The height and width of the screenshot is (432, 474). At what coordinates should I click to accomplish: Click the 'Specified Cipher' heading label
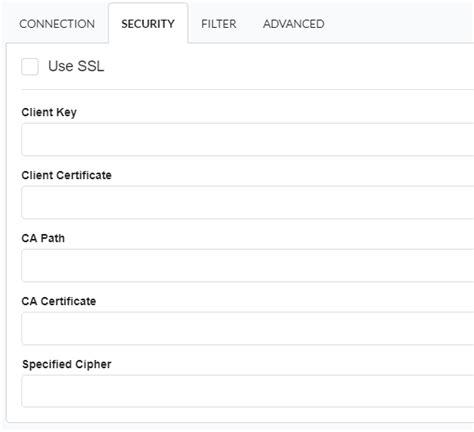[67, 364]
